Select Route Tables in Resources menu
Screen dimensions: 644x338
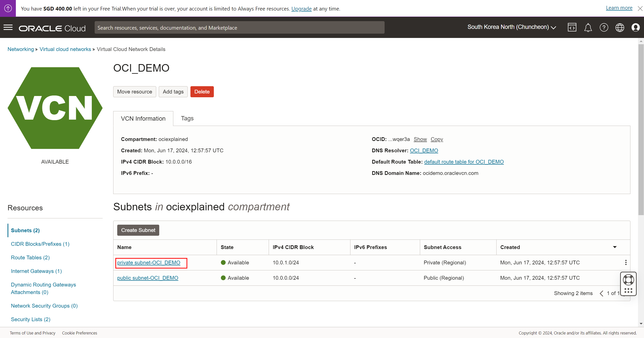(x=30, y=258)
